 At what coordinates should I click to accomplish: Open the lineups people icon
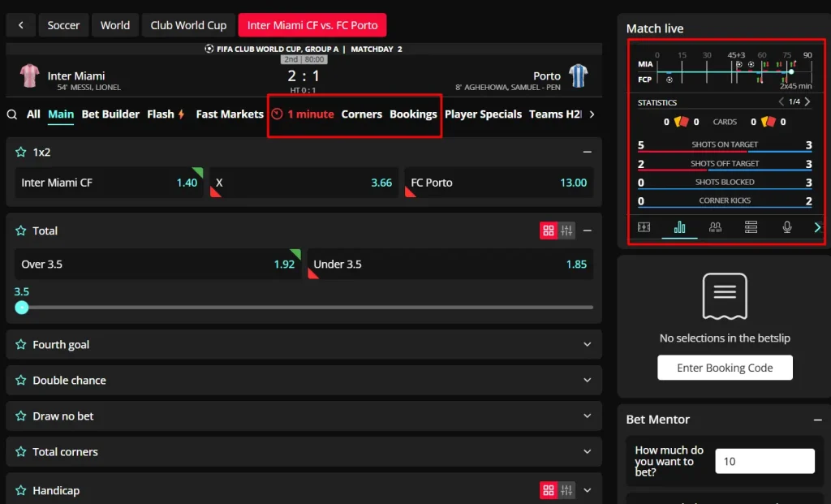coord(716,227)
